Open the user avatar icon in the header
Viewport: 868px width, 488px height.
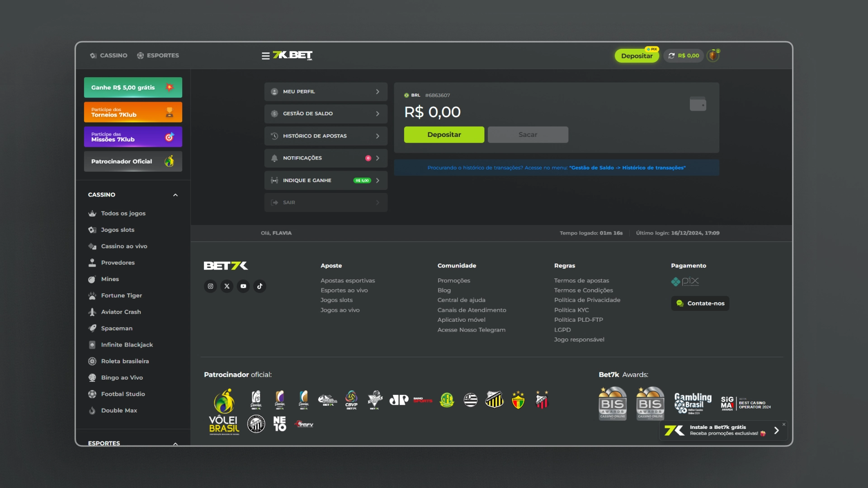pos(713,56)
